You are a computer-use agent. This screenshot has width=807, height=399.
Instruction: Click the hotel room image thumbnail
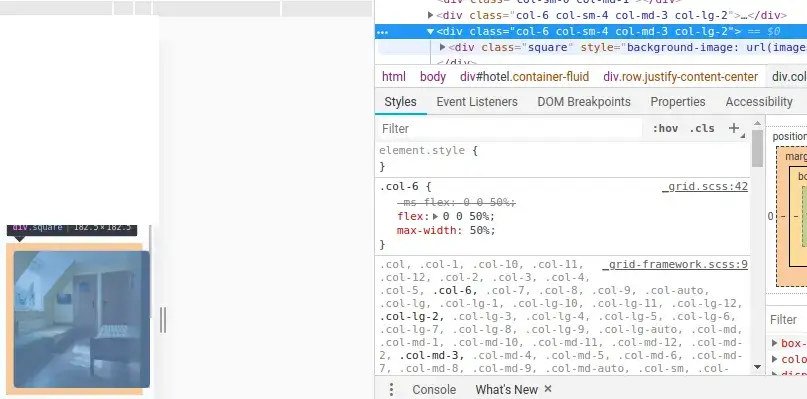point(82,319)
